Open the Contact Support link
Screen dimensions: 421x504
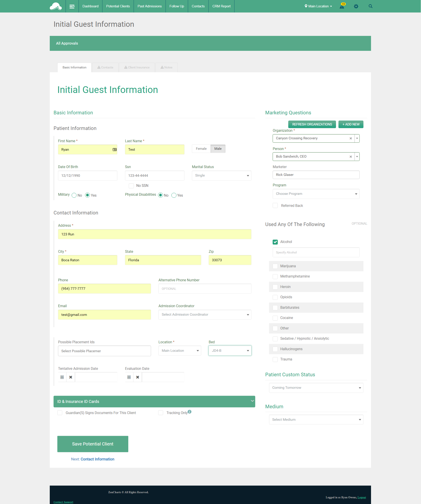coord(63,502)
